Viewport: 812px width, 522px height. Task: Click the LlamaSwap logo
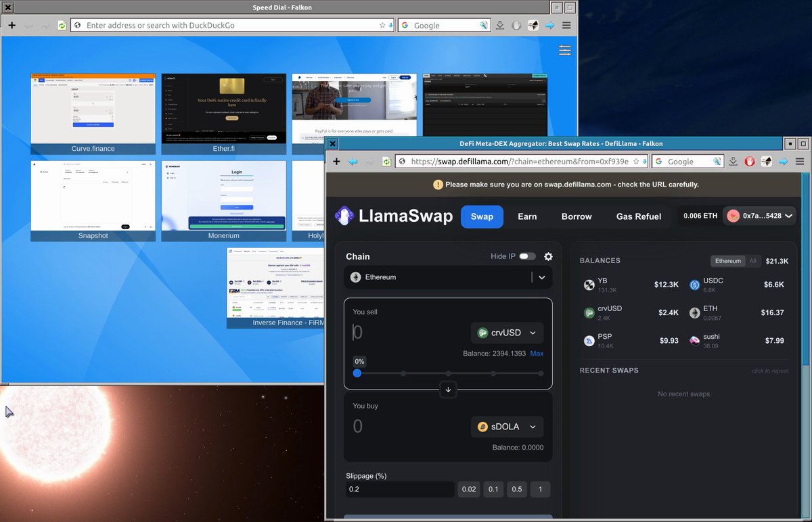tap(394, 216)
